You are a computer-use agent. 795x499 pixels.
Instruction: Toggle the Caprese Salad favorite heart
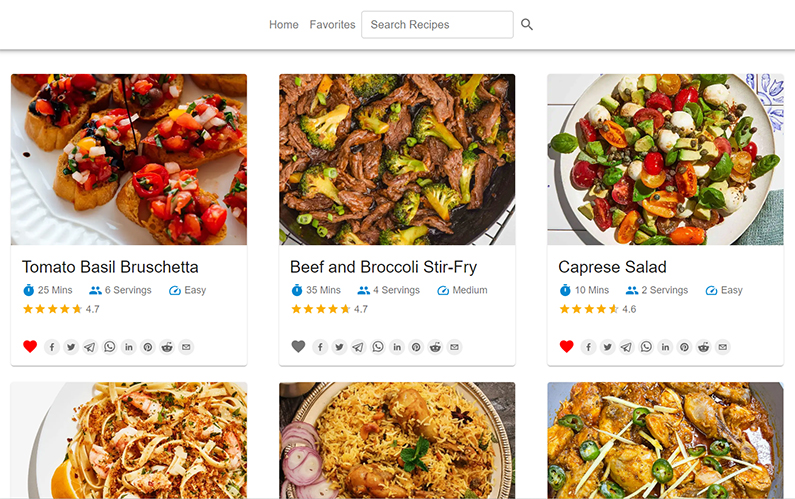tap(566, 347)
